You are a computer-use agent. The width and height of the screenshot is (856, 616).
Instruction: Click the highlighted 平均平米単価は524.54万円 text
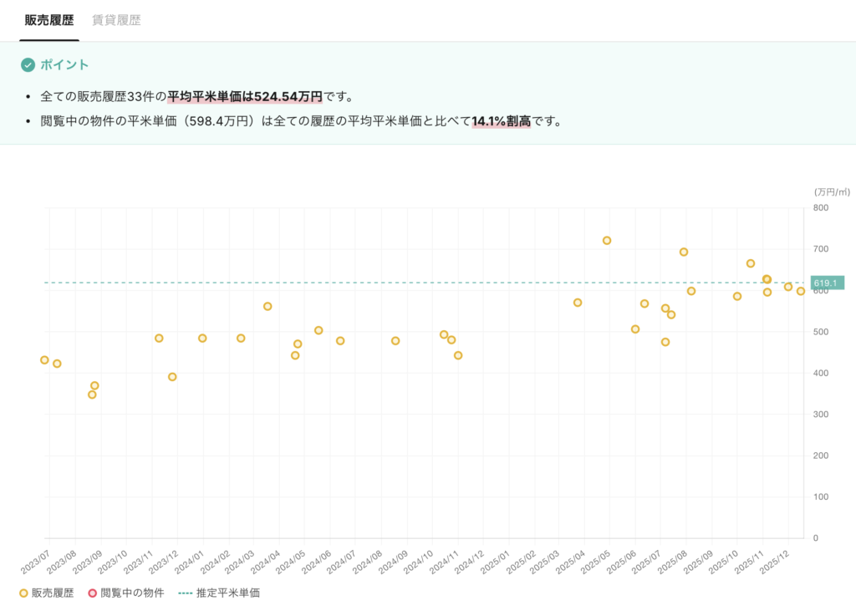tap(245, 96)
